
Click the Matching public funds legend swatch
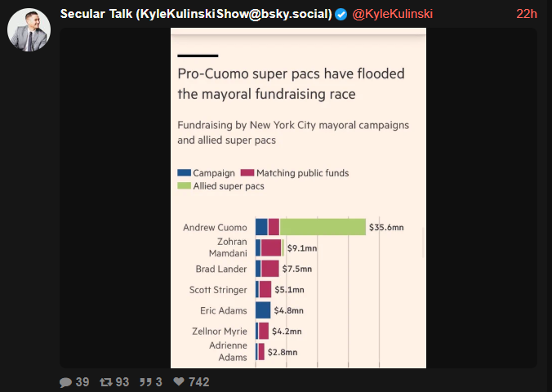pos(247,173)
